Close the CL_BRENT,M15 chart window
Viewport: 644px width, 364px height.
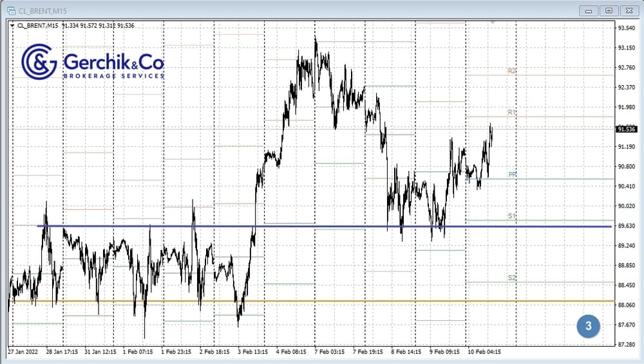[628, 10]
